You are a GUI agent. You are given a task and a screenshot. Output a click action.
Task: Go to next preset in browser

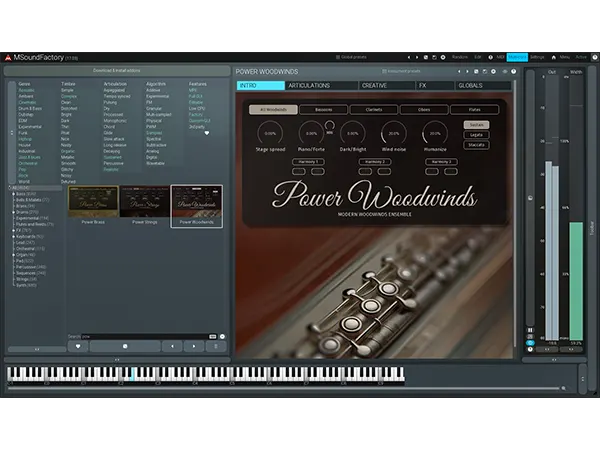(x=194, y=346)
